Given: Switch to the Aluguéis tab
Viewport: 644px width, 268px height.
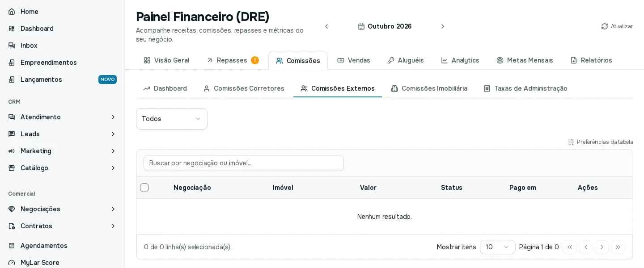Looking at the screenshot, I should point(405,60).
